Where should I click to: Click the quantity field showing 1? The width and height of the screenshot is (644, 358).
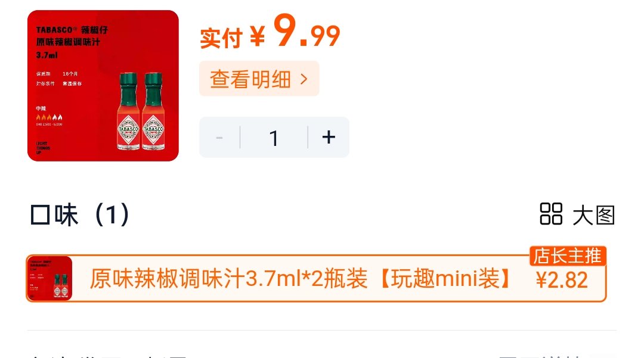[x=274, y=138]
